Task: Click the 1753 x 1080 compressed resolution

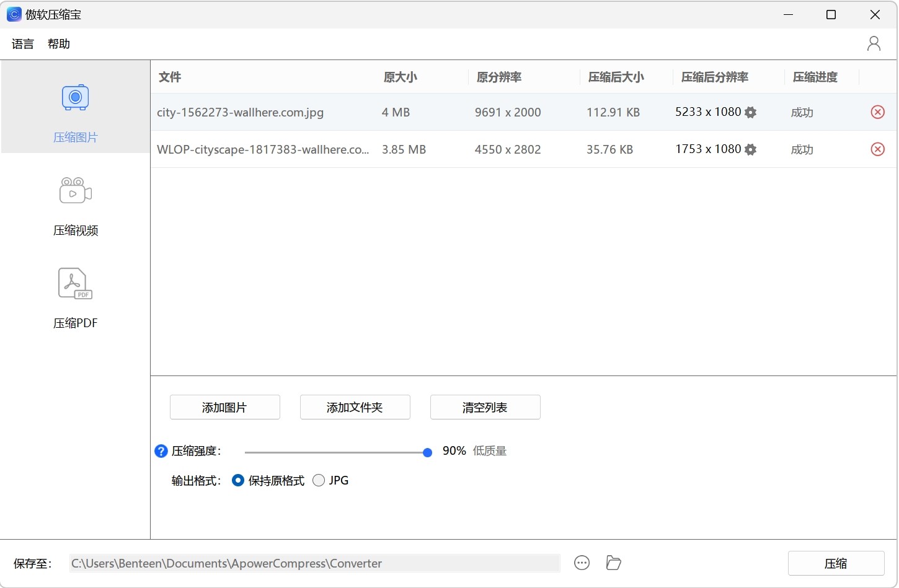Action: click(708, 149)
